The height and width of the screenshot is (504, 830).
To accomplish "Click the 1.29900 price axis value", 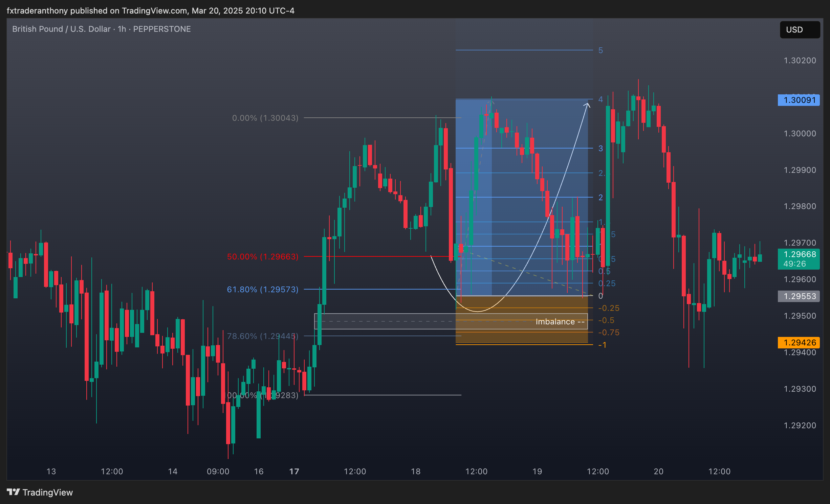I will 800,170.
